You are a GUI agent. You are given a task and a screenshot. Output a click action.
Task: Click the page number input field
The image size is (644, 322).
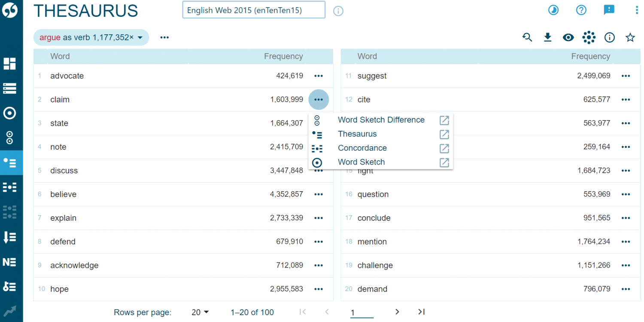tap(361, 312)
